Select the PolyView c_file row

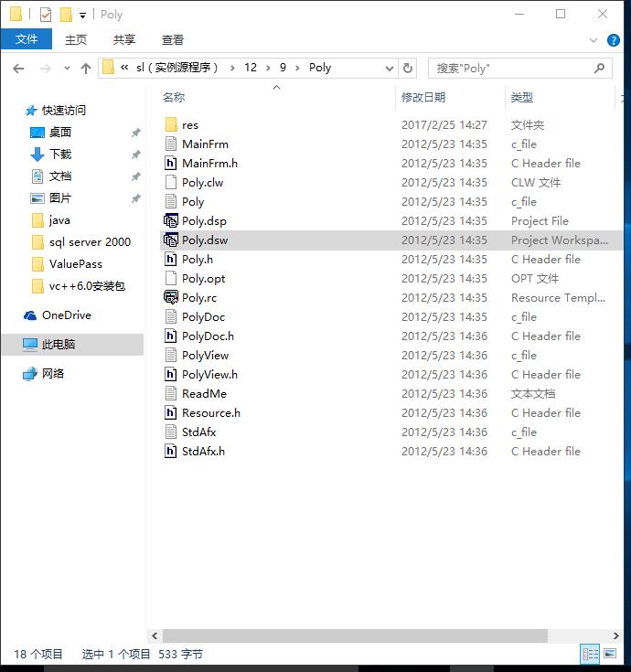point(391,356)
